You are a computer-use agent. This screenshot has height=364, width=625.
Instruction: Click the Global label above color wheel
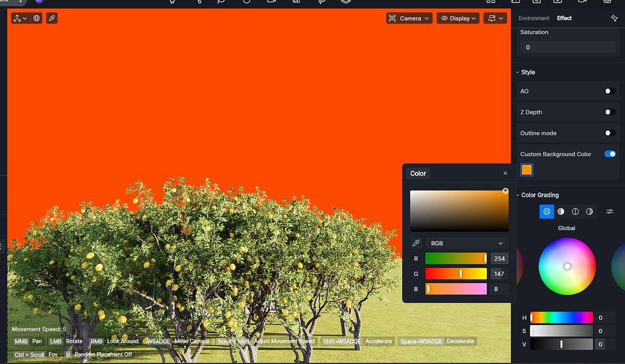coord(566,228)
